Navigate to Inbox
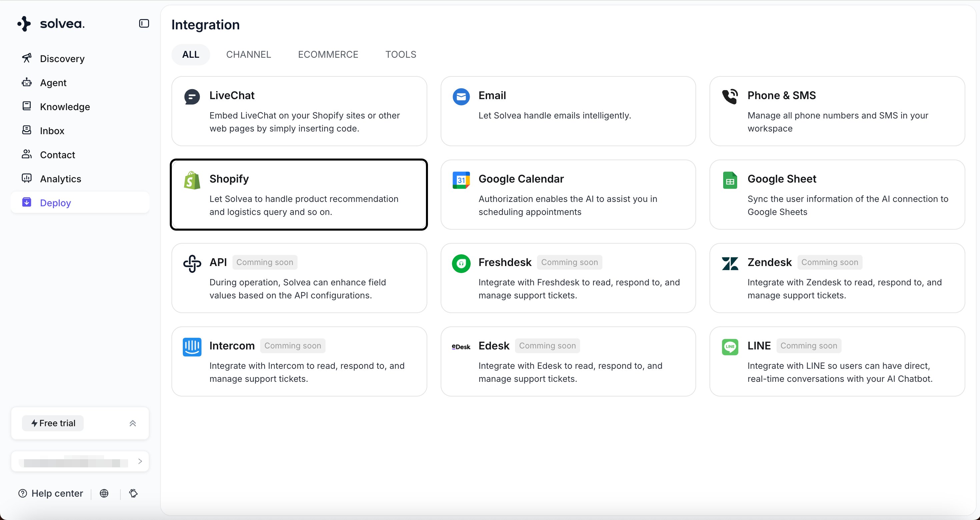The width and height of the screenshot is (980, 520). pos(80,130)
